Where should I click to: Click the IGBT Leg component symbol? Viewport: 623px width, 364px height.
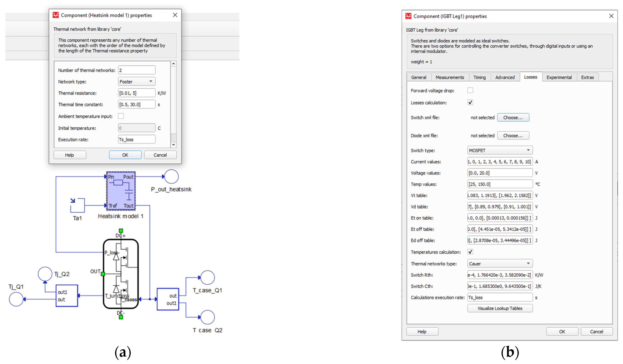(121, 274)
